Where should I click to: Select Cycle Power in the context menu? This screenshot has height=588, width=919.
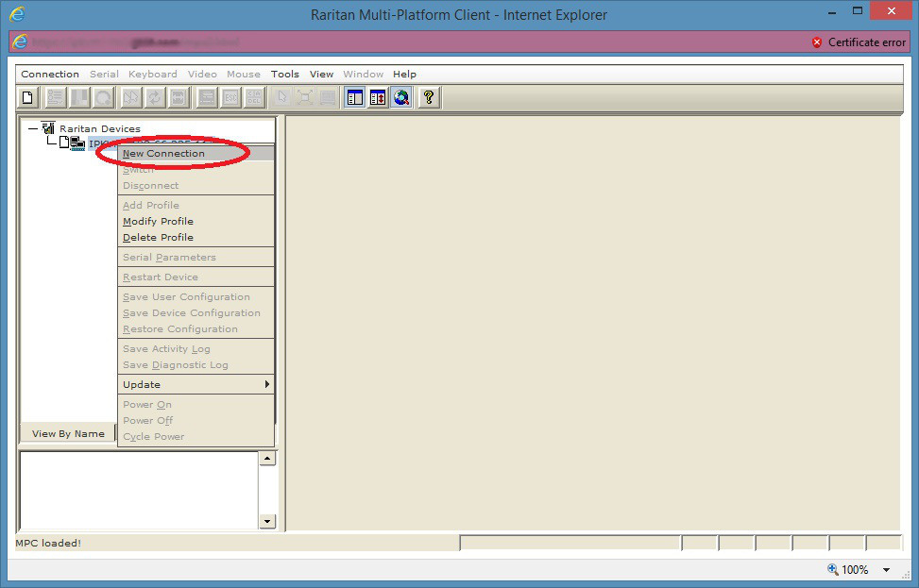point(196,436)
